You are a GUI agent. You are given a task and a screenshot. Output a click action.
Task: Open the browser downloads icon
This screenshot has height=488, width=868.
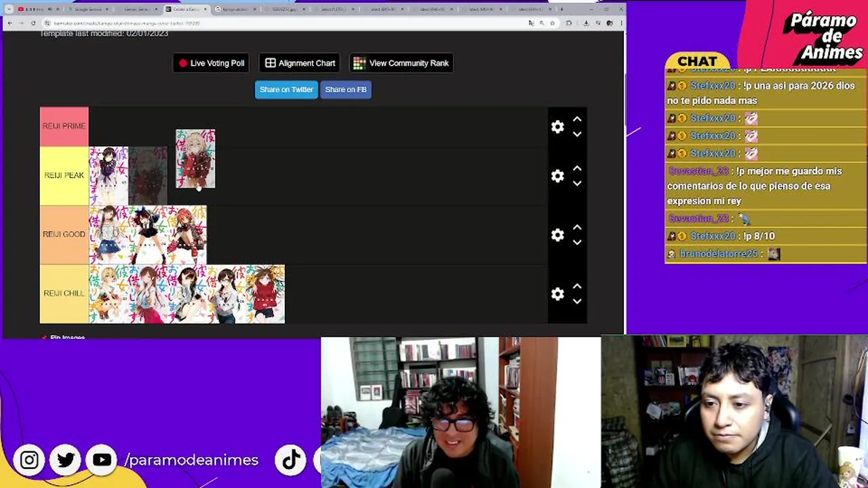coord(585,23)
